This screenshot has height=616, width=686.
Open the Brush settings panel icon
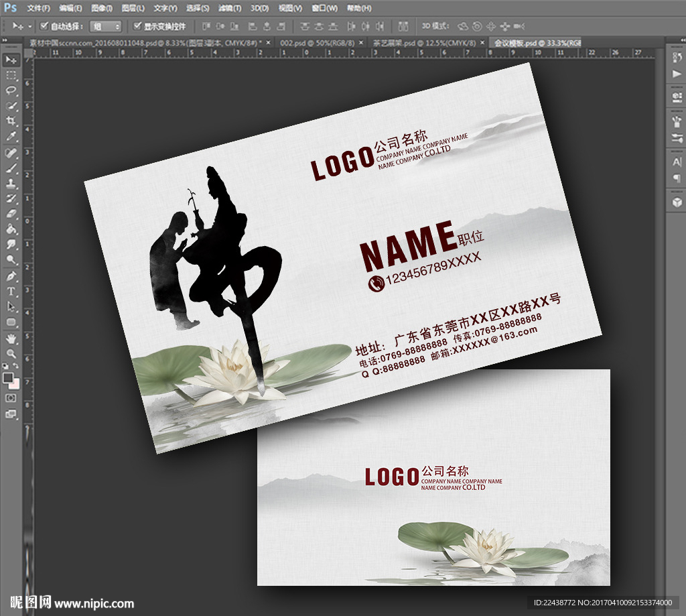tap(677, 138)
